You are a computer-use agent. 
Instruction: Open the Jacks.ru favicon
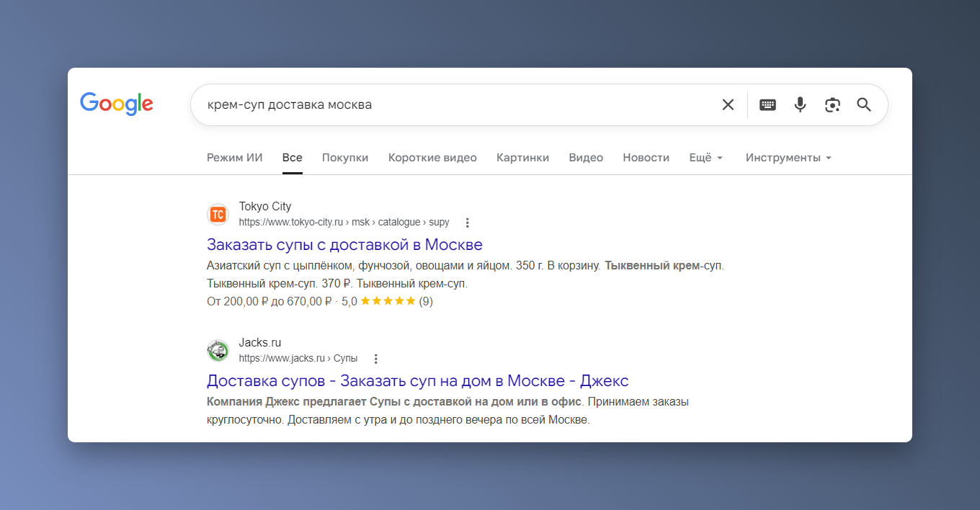pyautogui.click(x=218, y=350)
